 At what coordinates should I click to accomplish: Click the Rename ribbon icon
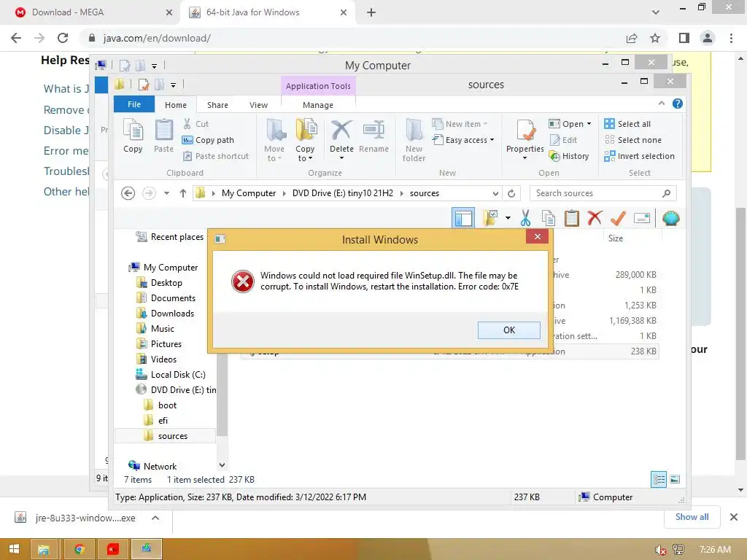coord(373,136)
